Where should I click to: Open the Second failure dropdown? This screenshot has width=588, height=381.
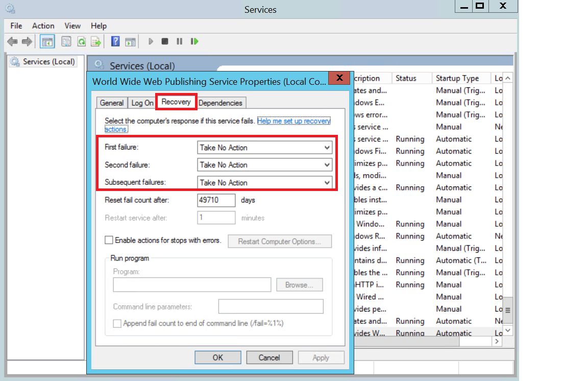[x=265, y=165]
